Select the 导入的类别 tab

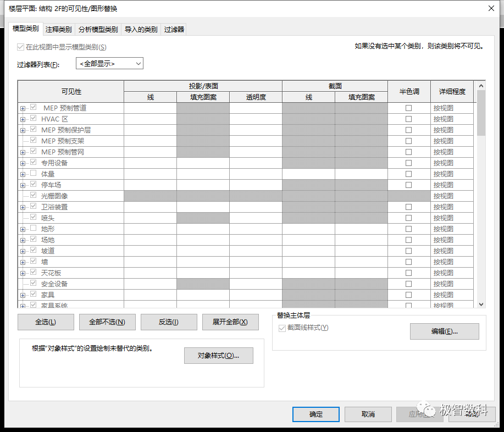[142, 29]
